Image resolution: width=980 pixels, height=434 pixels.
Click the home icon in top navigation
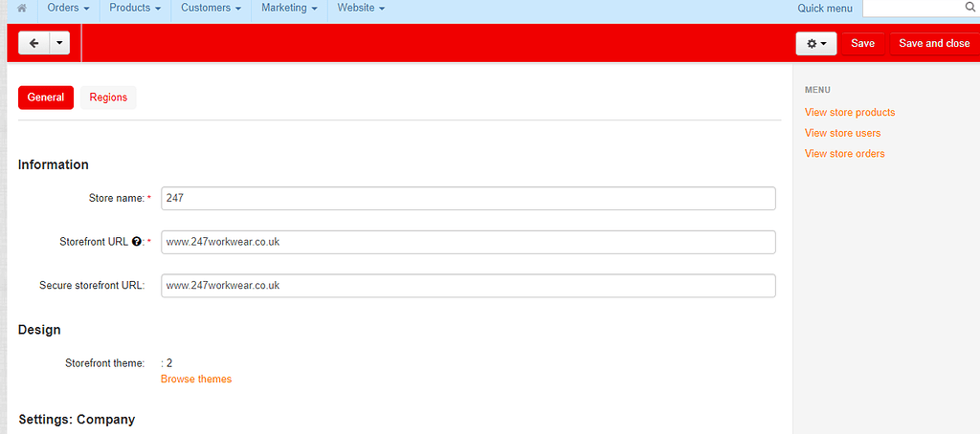[21, 9]
